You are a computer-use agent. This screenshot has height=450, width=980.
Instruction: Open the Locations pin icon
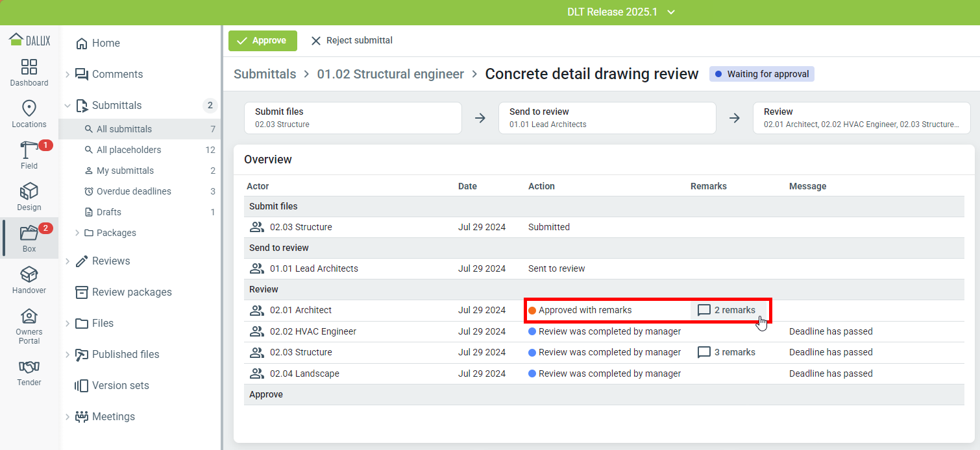tap(29, 109)
